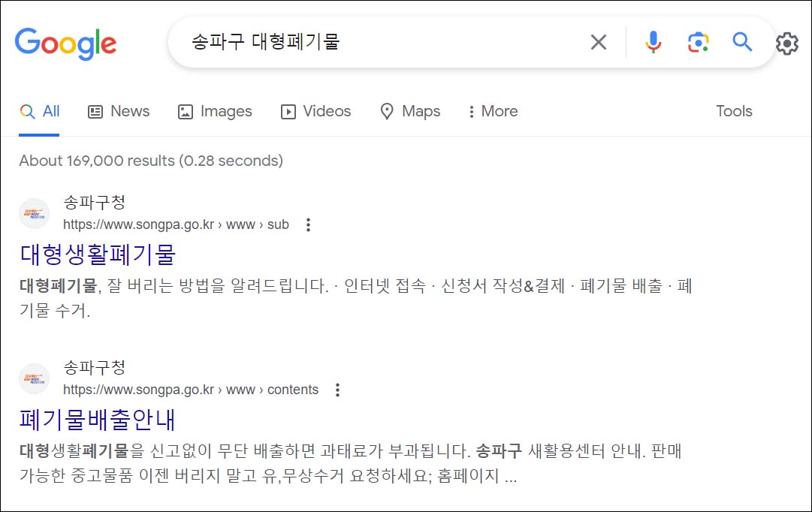Open quick settings via the gear icon

786,43
